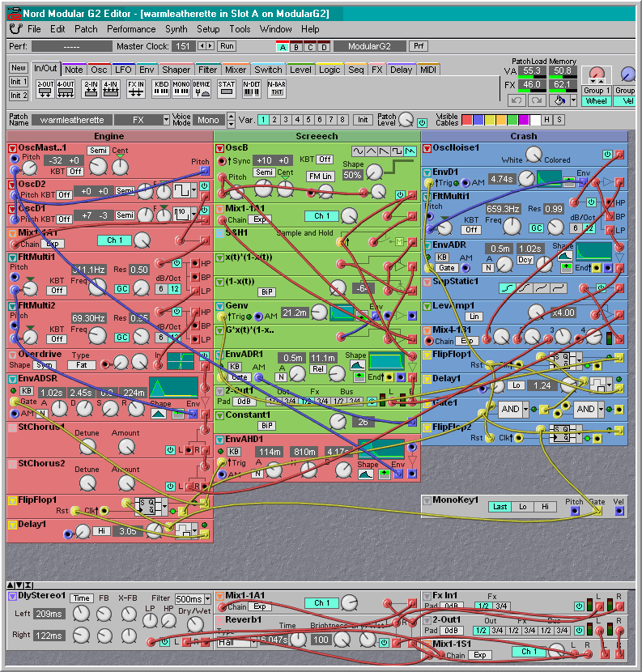Add a 2-OUT output module
The height and width of the screenshot is (672, 642).
45,89
